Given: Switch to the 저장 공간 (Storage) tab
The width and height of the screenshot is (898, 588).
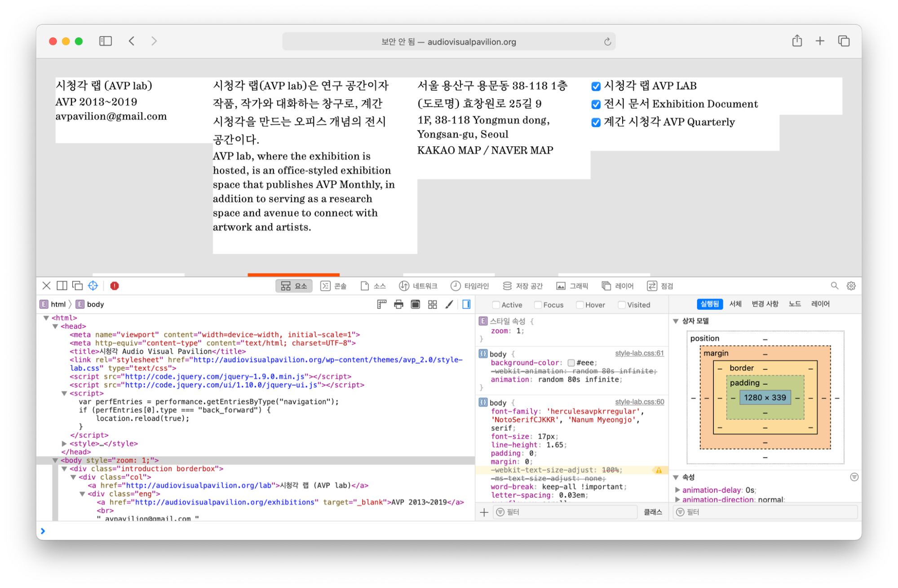Looking at the screenshot, I should (522, 286).
